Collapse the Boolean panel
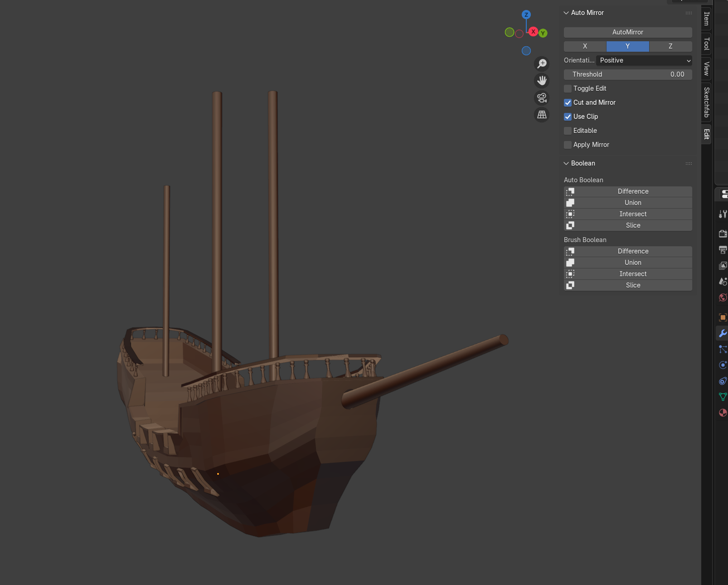728x585 pixels. 566,163
